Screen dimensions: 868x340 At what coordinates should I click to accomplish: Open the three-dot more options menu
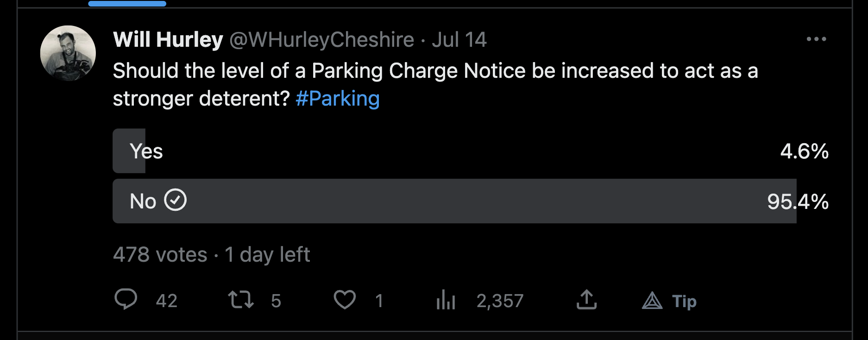click(816, 39)
